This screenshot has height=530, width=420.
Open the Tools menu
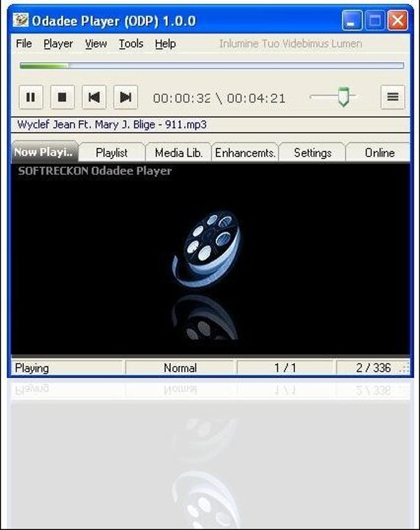(131, 43)
